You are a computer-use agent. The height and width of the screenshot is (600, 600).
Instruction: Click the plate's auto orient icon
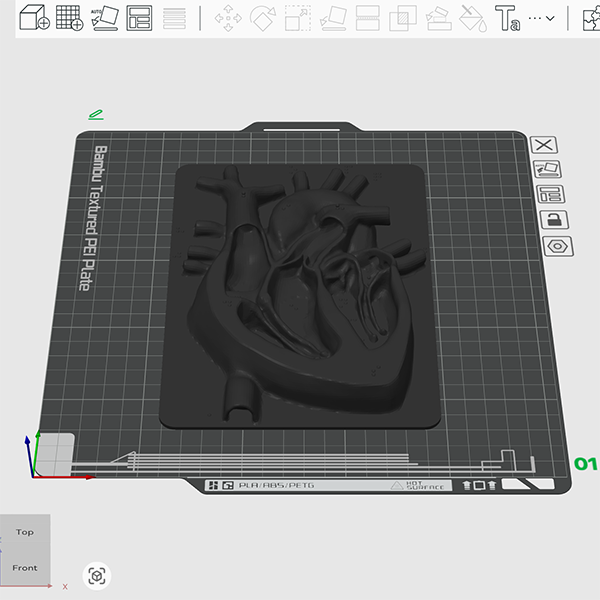[548, 170]
